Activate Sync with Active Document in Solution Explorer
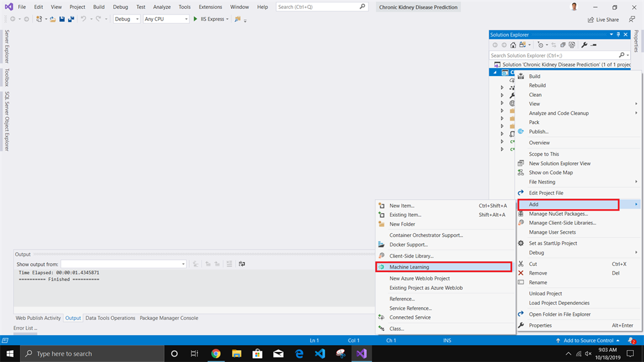The width and height of the screenshot is (644, 362). tap(553, 45)
